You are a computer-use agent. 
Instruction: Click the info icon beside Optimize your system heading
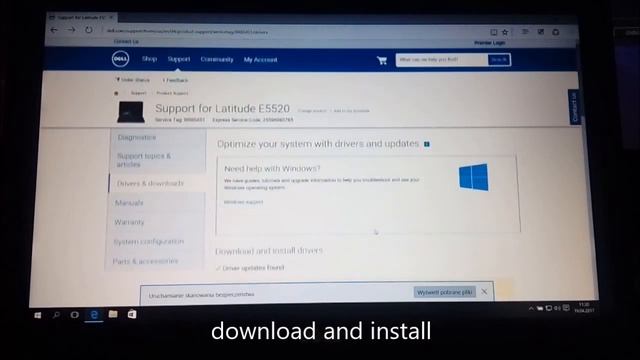pos(427,144)
